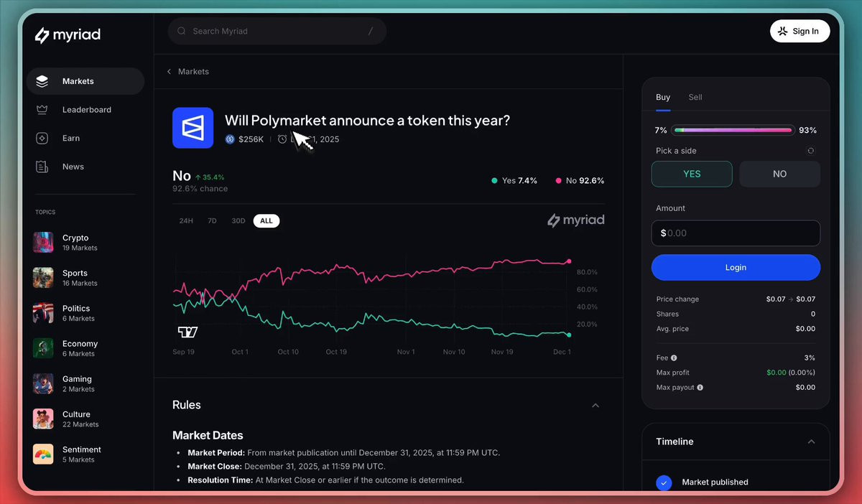The height and width of the screenshot is (504, 862).
Task: Focus the Search Myriad field
Action: [x=277, y=31]
